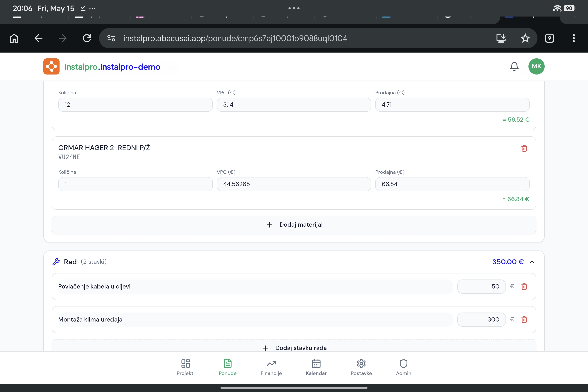Edit the price field showing 300
This screenshot has height=392, width=588.
pyautogui.click(x=481, y=320)
